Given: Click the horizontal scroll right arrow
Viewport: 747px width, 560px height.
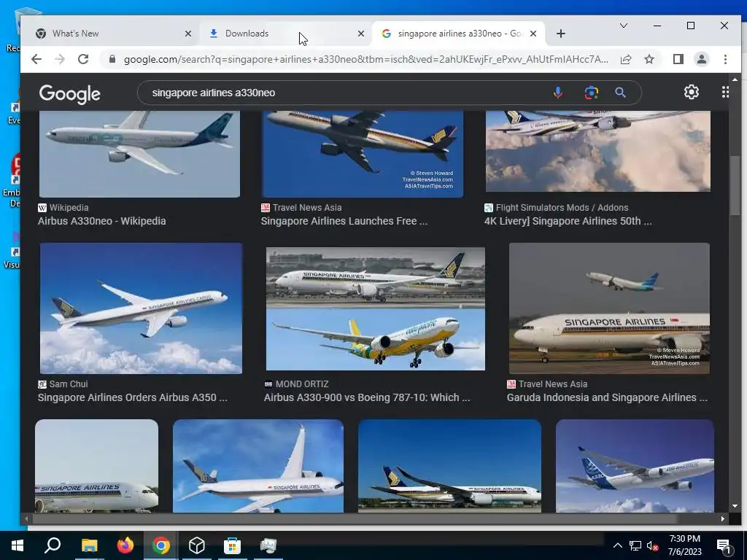Looking at the screenshot, I should [x=723, y=518].
